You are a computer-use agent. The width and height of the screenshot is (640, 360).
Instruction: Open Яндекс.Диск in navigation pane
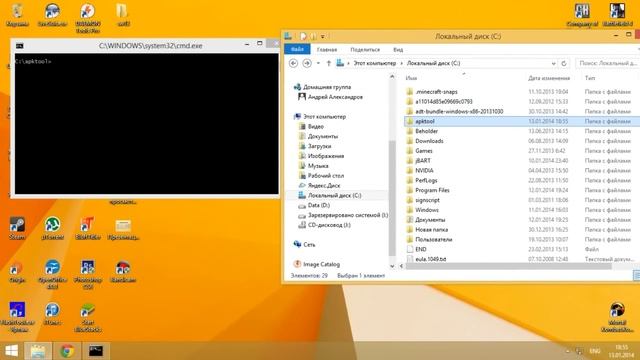click(319, 186)
